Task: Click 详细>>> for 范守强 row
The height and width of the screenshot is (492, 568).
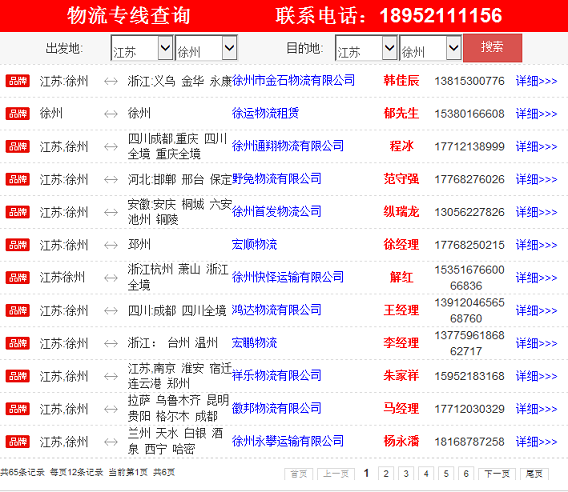Action: pyautogui.click(x=536, y=179)
